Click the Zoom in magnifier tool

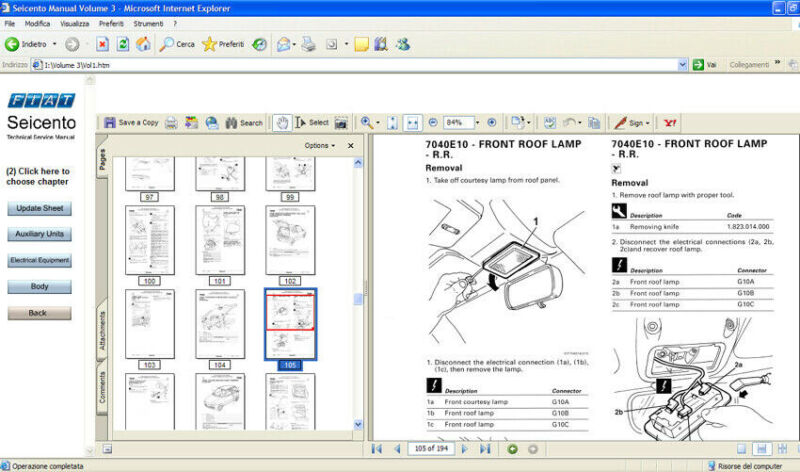coord(367,123)
